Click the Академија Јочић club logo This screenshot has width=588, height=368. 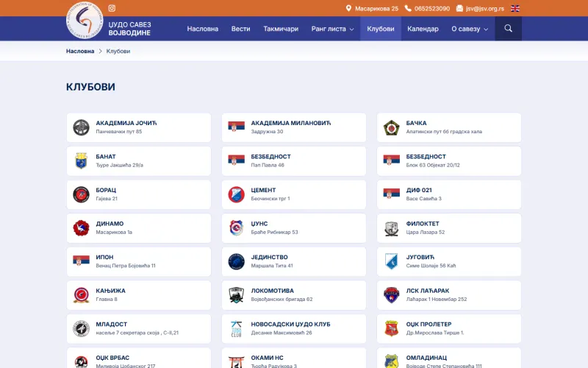tap(81, 127)
